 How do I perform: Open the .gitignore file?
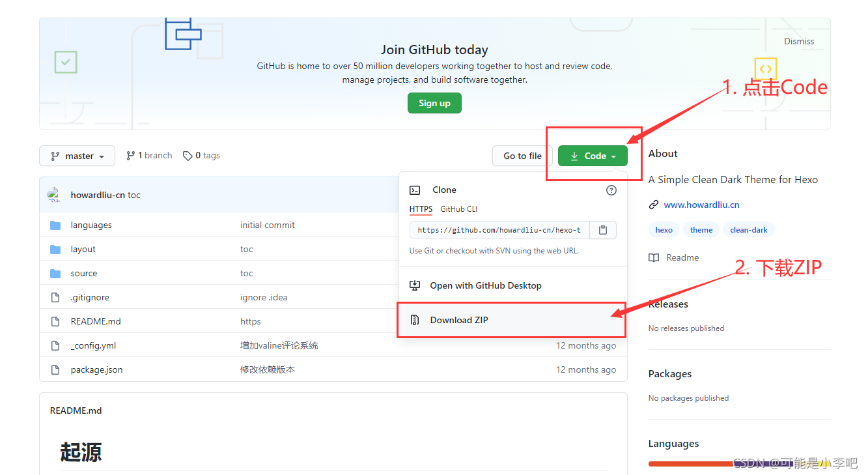coord(90,297)
